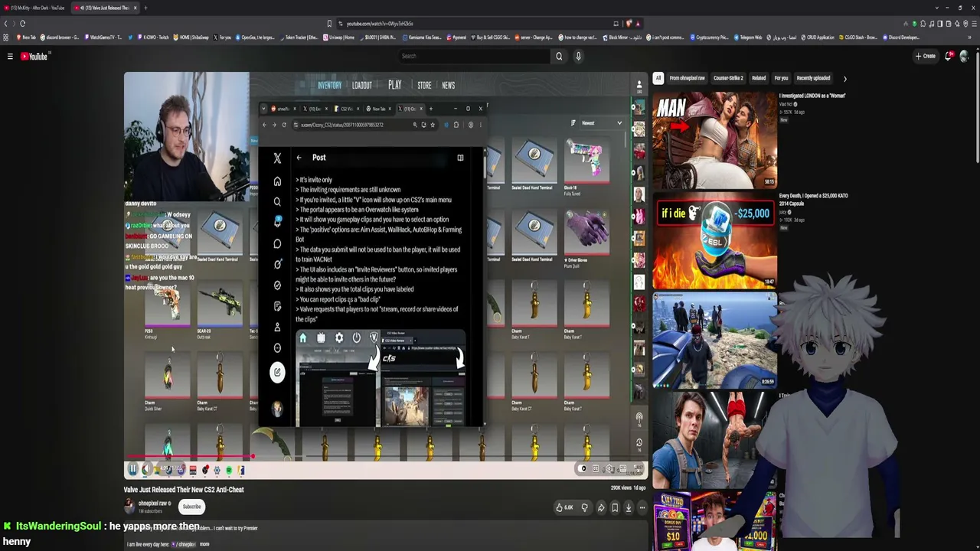
Task: Select the "From ohnepixel raw" chip
Action: pyautogui.click(x=687, y=78)
